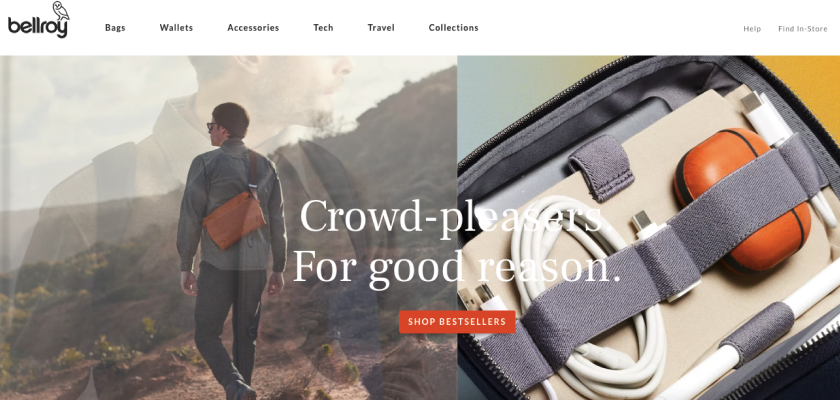Click the Crowd-pleasers headline text
Image resolution: width=840 pixels, height=400 pixels.
(x=455, y=216)
